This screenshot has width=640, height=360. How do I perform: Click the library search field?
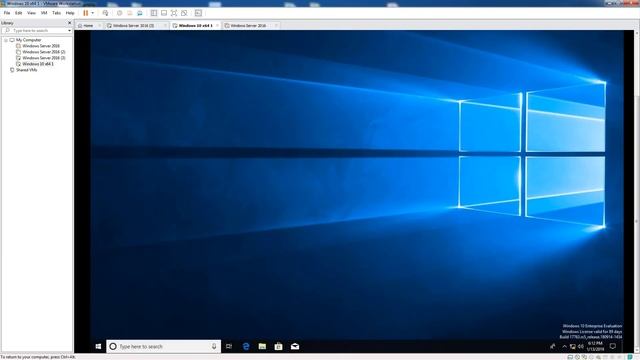[x=37, y=31]
